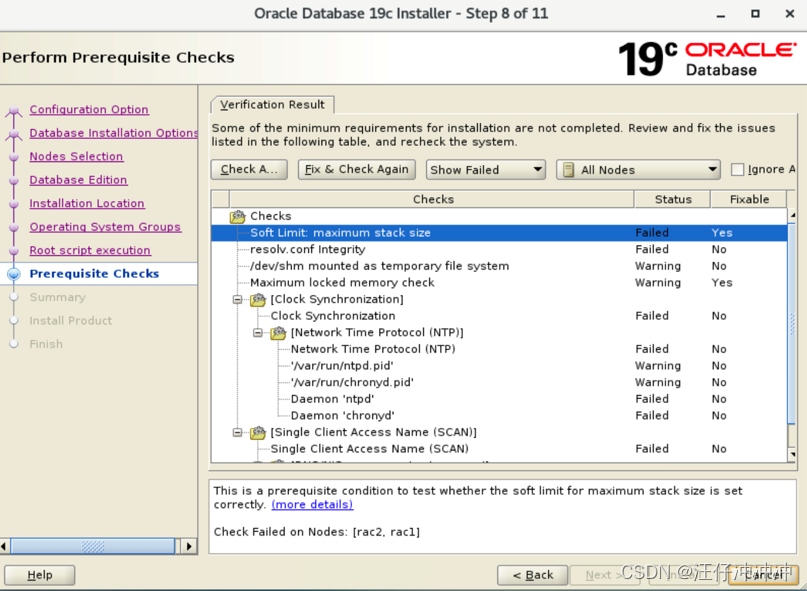Click the Prerequisite Checks step bullet icon
The width and height of the screenshot is (807, 591).
[x=14, y=274]
